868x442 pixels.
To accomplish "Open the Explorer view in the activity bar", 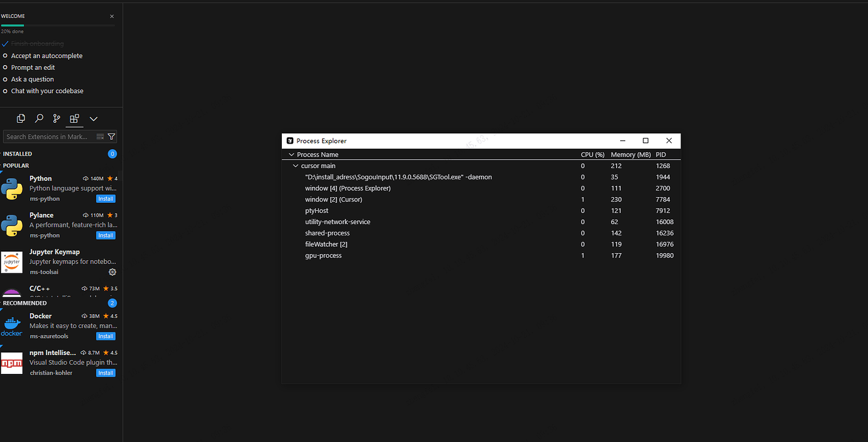I will [21, 118].
